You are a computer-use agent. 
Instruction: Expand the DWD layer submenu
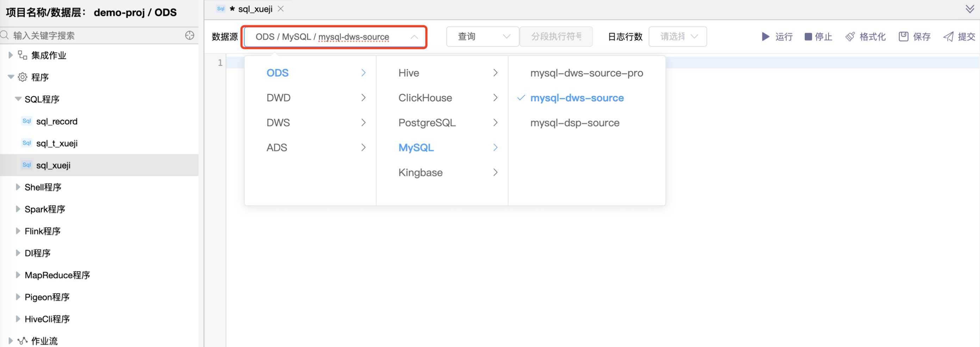coord(316,98)
